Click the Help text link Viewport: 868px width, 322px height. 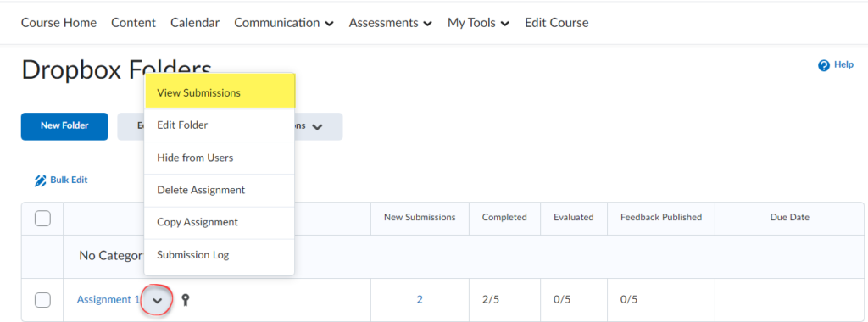843,64
